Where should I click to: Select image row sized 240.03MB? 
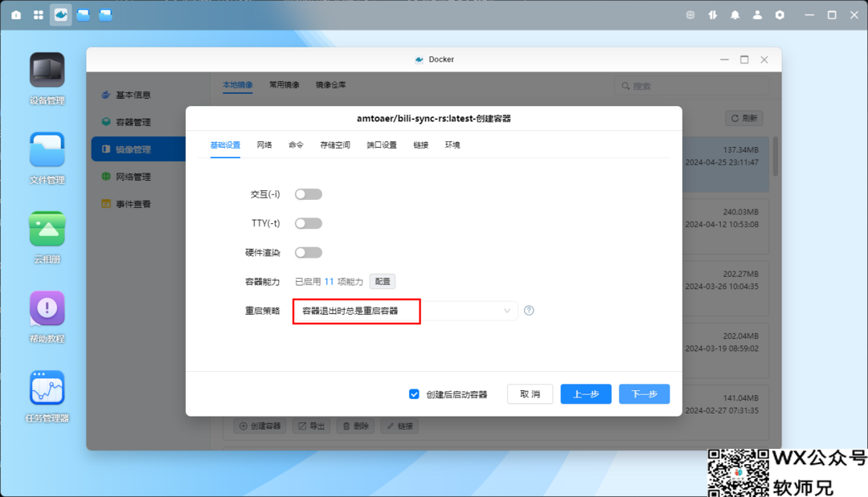(725, 226)
